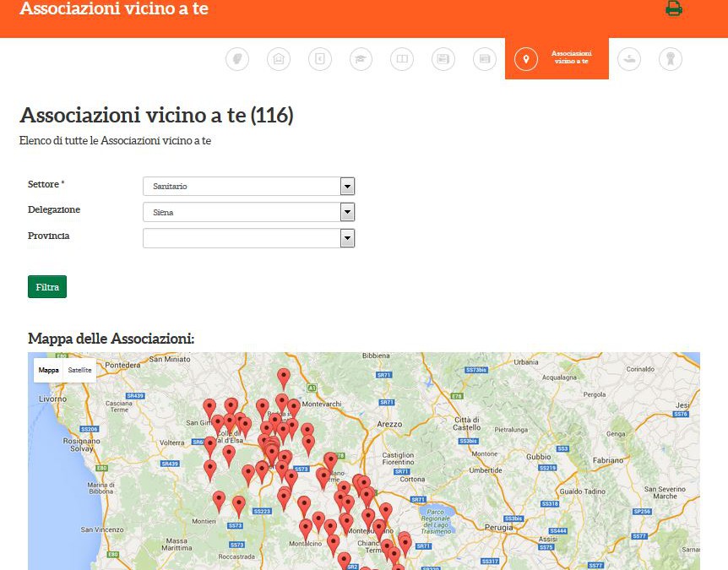Click the Perugia label on the map
728x570 pixels.
[498, 527]
